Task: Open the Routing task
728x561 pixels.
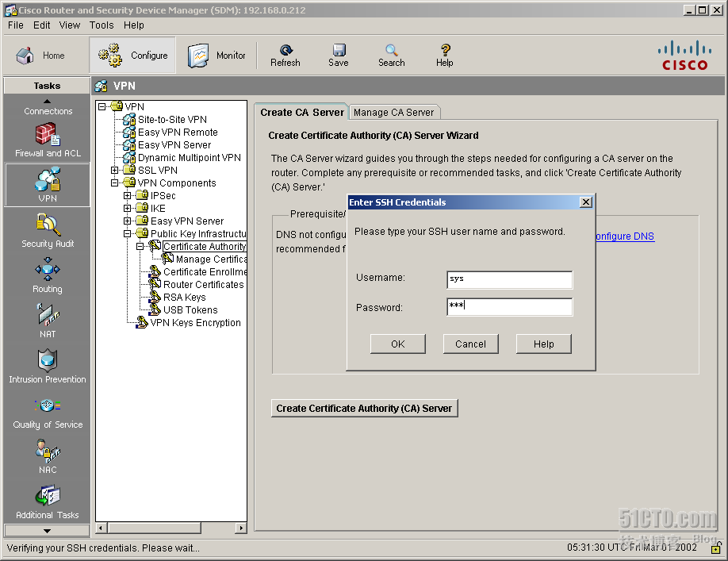Action: (48, 275)
